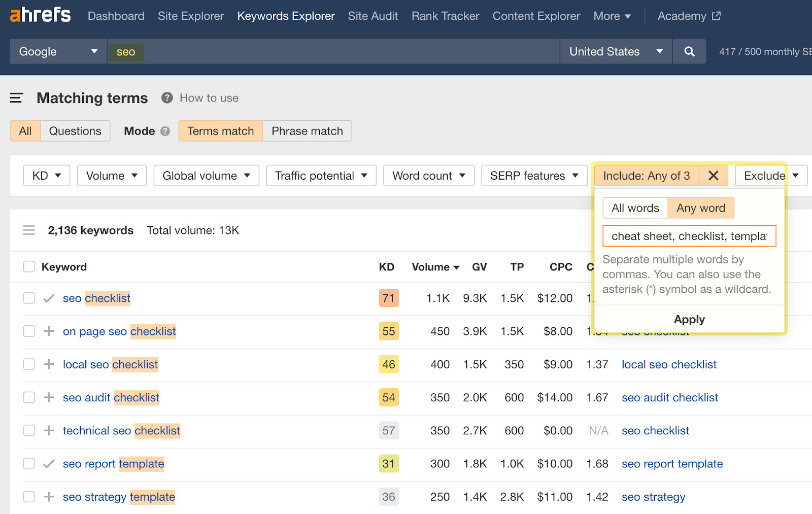Open the KD filter dropdown
The height and width of the screenshot is (514, 812).
46,176
